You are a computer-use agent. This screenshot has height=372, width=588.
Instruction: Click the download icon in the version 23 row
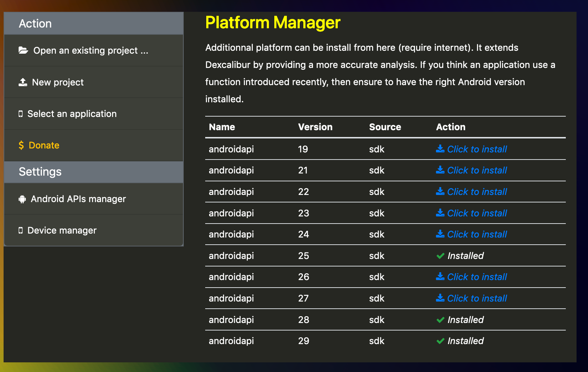pos(440,213)
